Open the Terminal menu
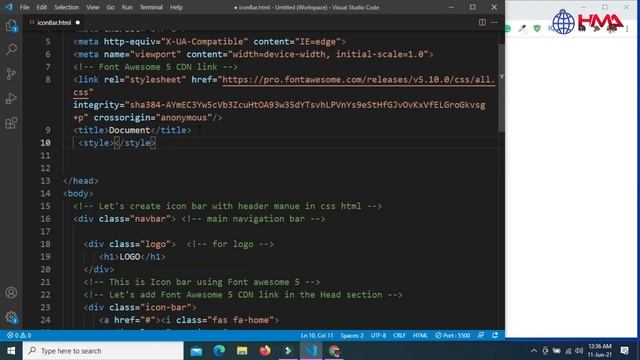This screenshot has width=640, height=360. tap(151, 7)
